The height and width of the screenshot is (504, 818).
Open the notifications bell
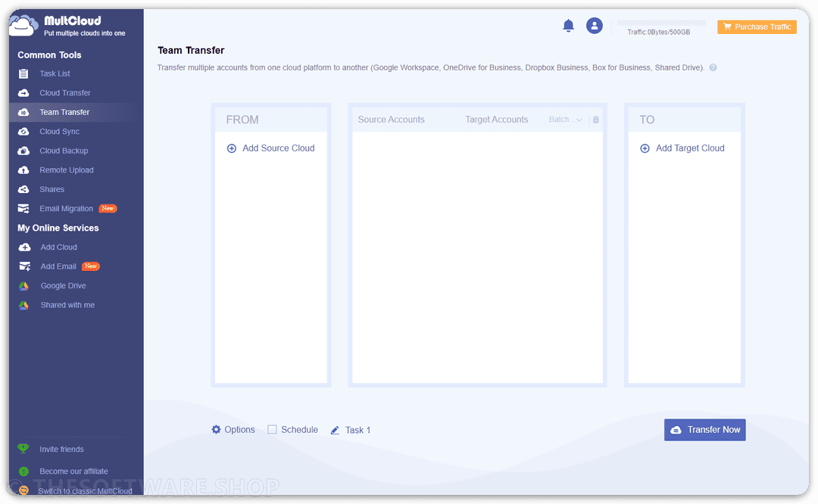(568, 26)
